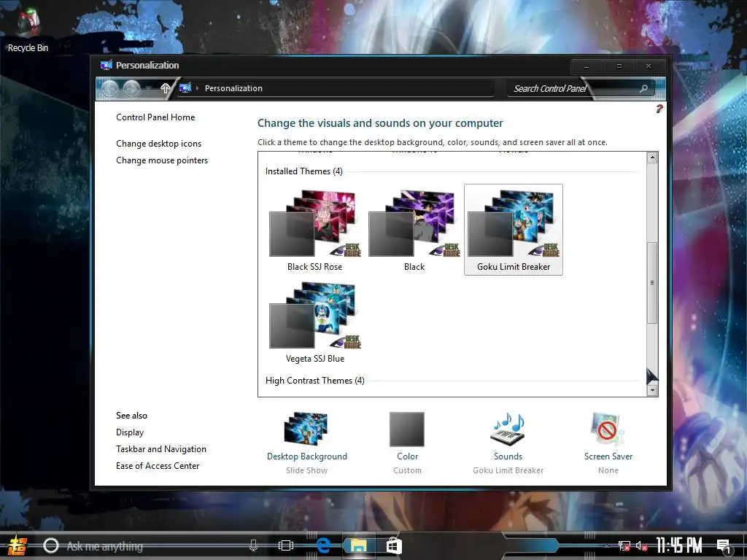Click the network status tray icon
The width and height of the screenshot is (747, 560).
coord(624,545)
